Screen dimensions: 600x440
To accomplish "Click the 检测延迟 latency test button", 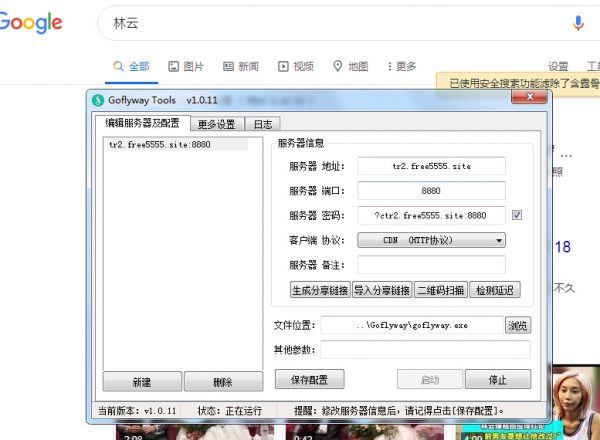I will 494,290.
